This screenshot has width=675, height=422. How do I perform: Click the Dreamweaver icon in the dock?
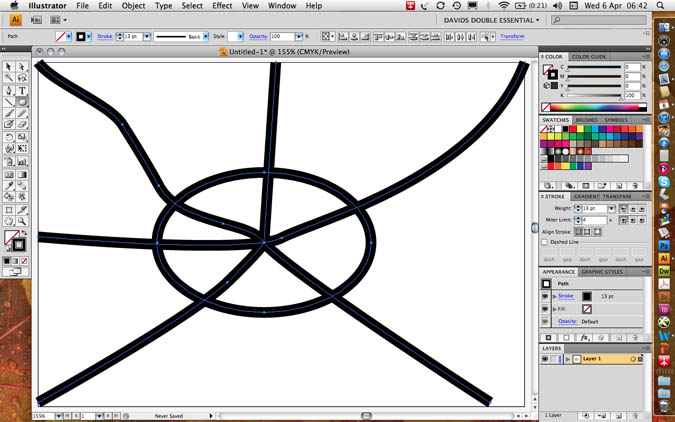(664, 270)
